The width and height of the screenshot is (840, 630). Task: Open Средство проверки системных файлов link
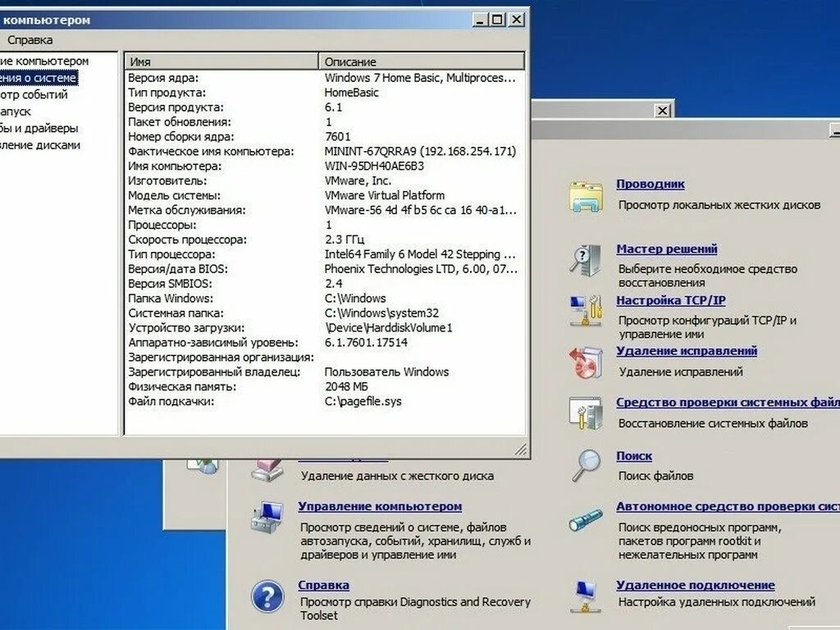coord(728,402)
